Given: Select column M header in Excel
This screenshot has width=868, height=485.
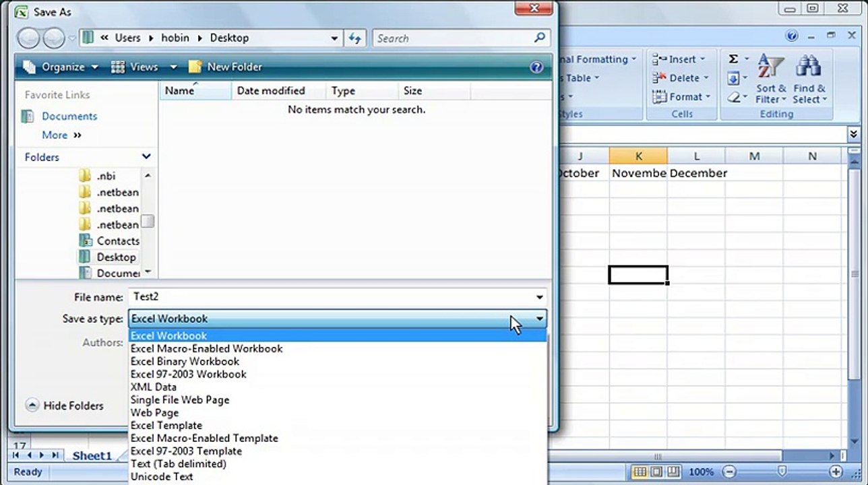Looking at the screenshot, I should [x=754, y=156].
